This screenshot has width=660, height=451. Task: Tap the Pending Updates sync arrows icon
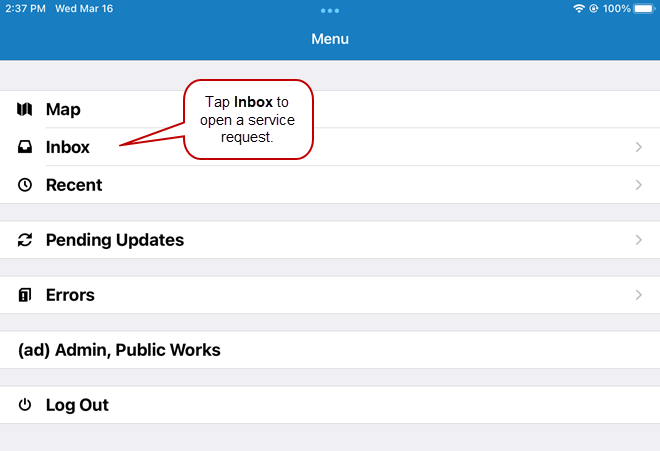(25, 240)
